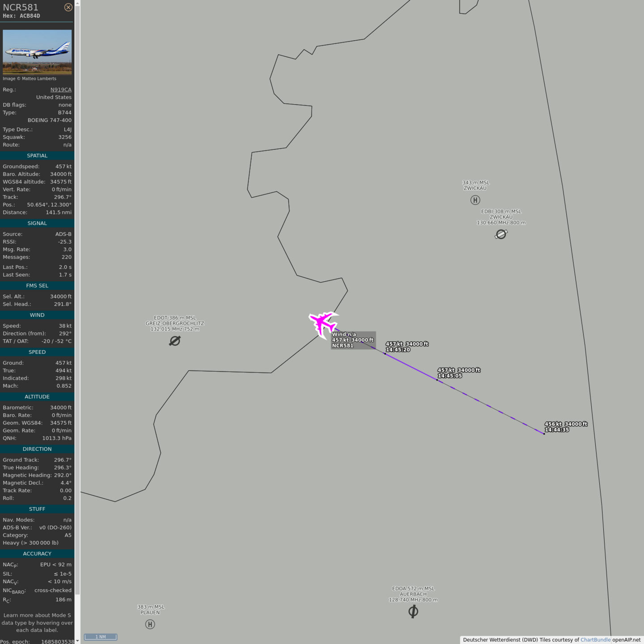Select the EDOT Greiz-Obergrochlitz airfield symbol

pyautogui.click(x=175, y=341)
